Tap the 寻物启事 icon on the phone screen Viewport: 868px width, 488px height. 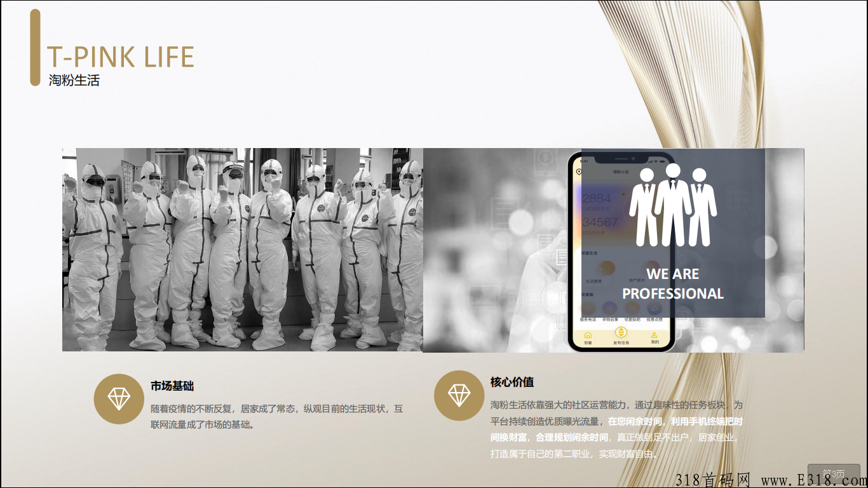609,308
